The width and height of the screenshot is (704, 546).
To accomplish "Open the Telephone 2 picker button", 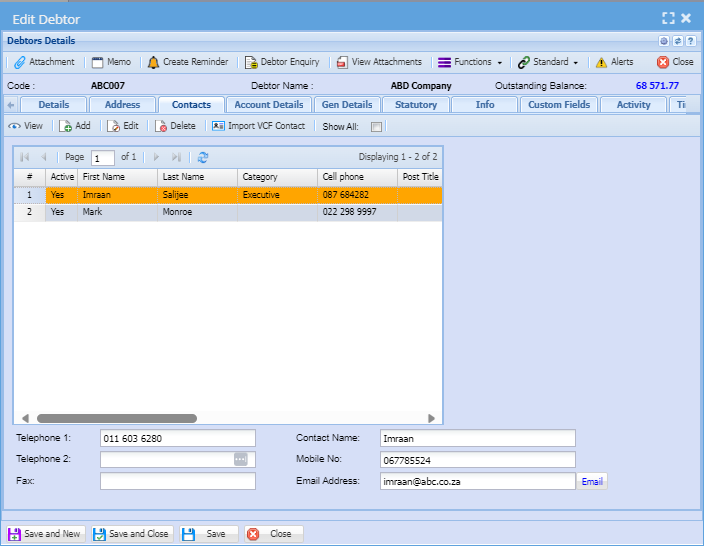I will tap(240, 459).
